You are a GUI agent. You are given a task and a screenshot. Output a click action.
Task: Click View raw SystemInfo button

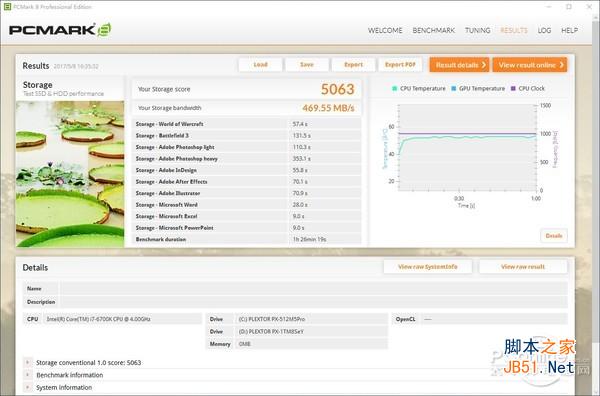coord(427,267)
